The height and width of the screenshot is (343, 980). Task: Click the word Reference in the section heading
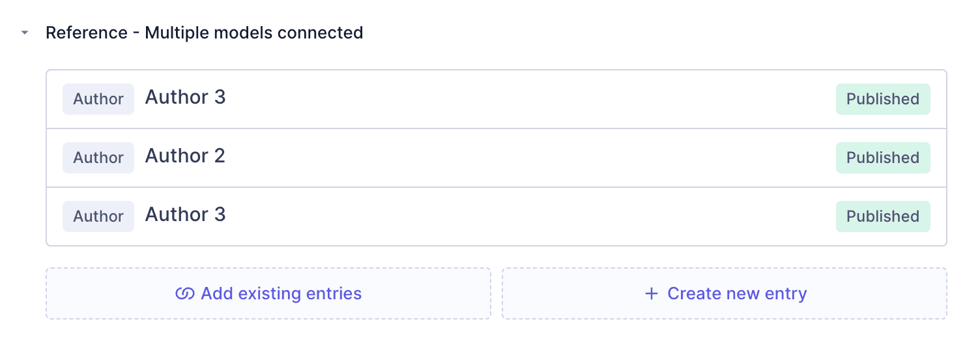point(87,33)
